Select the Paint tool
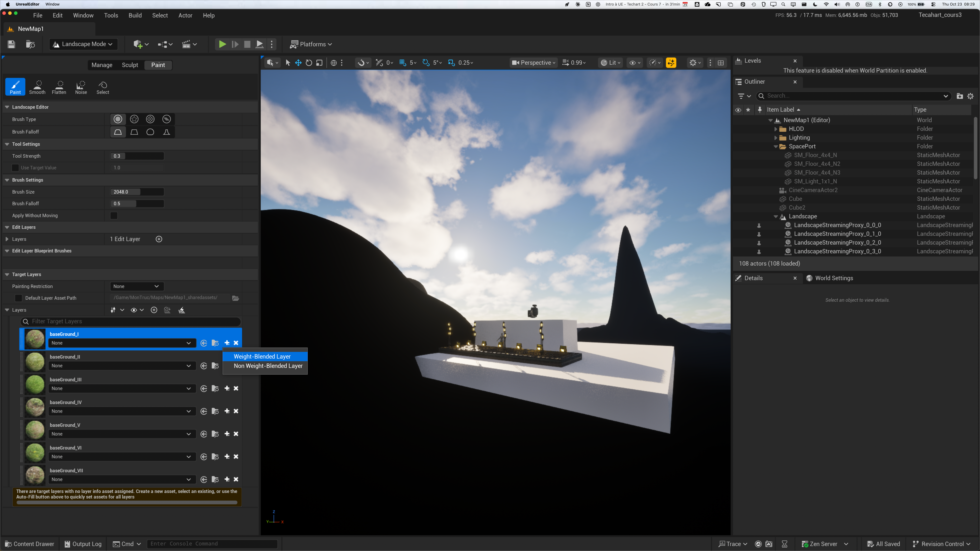The image size is (980, 551). (15, 87)
